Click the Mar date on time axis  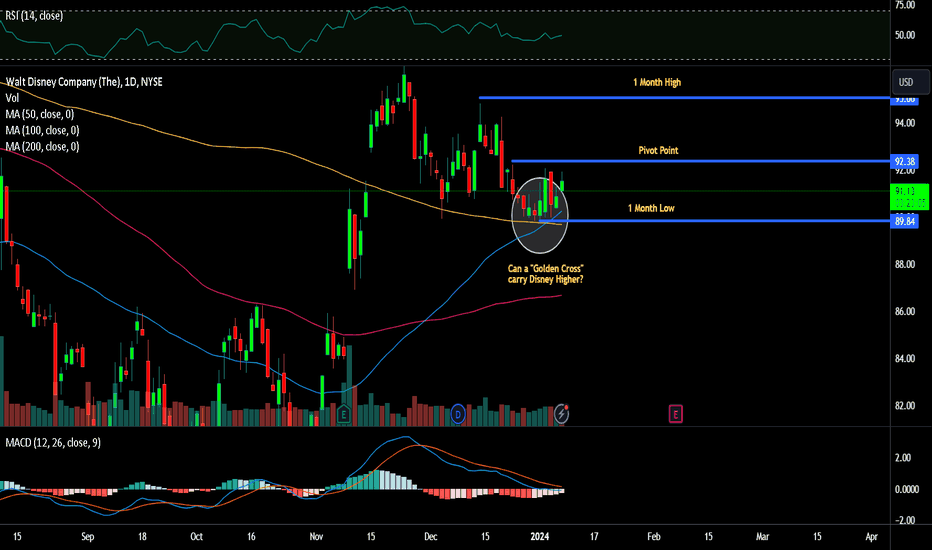pos(762,536)
